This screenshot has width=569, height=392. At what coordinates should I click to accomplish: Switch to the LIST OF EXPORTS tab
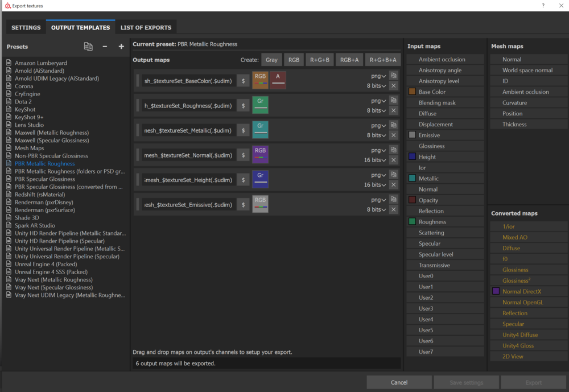(146, 27)
